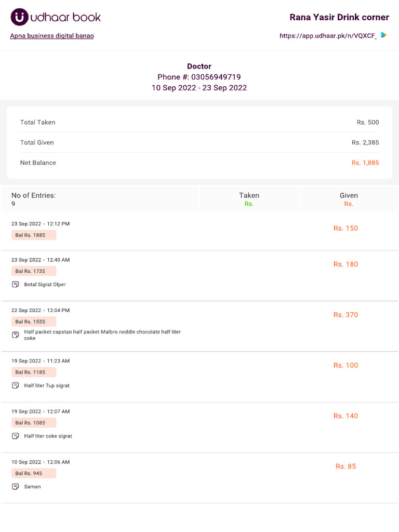
Task: Click the Google Play icon beside the URL
Action: pos(383,35)
